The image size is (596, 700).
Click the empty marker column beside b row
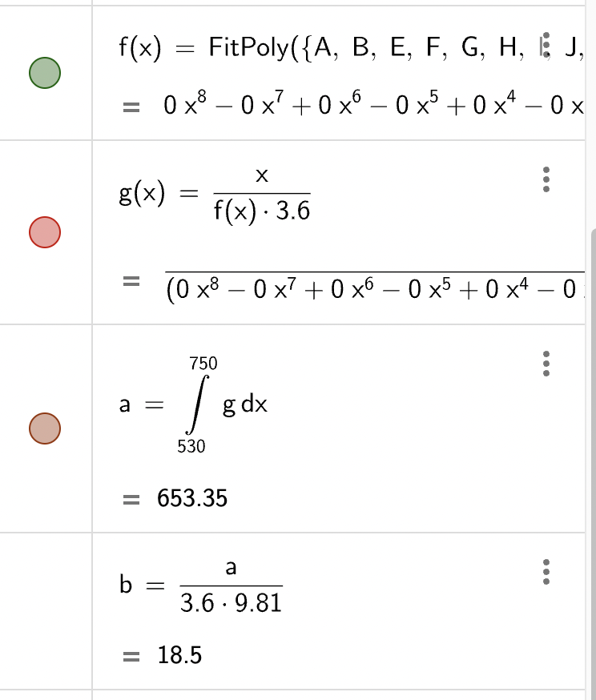(46, 611)
